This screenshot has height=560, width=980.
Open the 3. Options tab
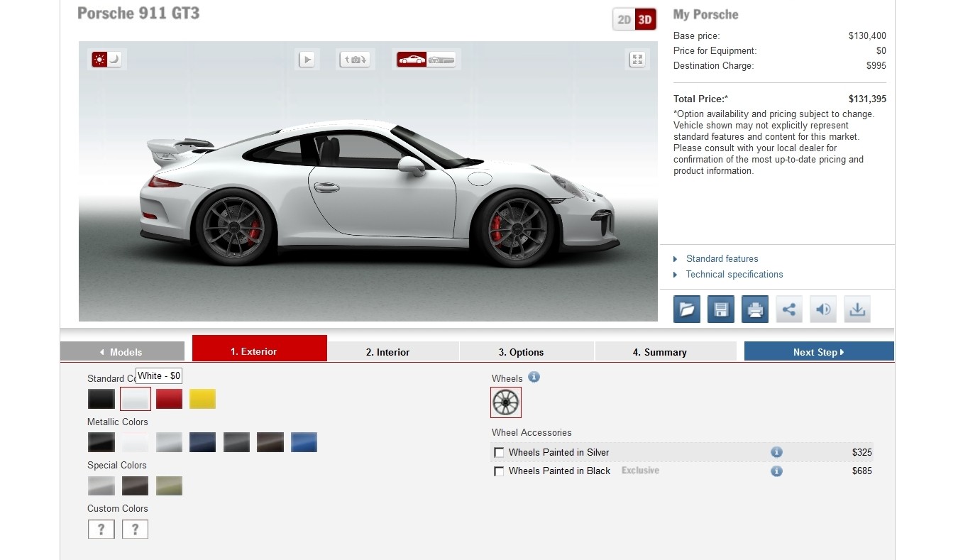click(527, 351)
